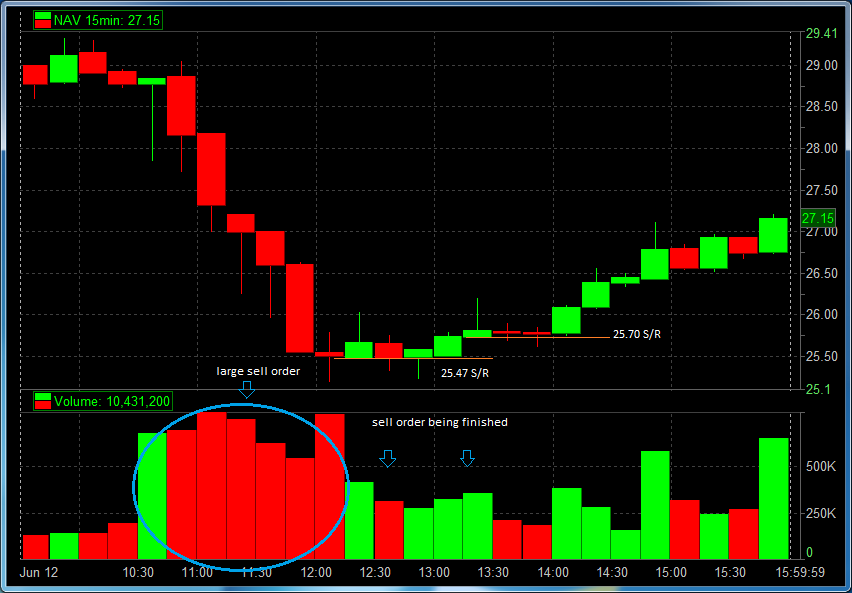Click the 12:00 time axis label
852x593 pixels.
[x=316, y=573]
